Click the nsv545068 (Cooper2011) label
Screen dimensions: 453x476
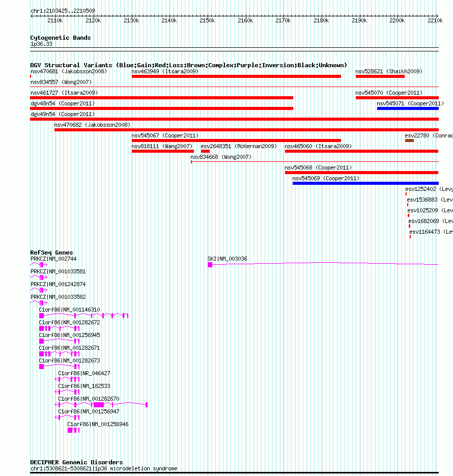318,167
